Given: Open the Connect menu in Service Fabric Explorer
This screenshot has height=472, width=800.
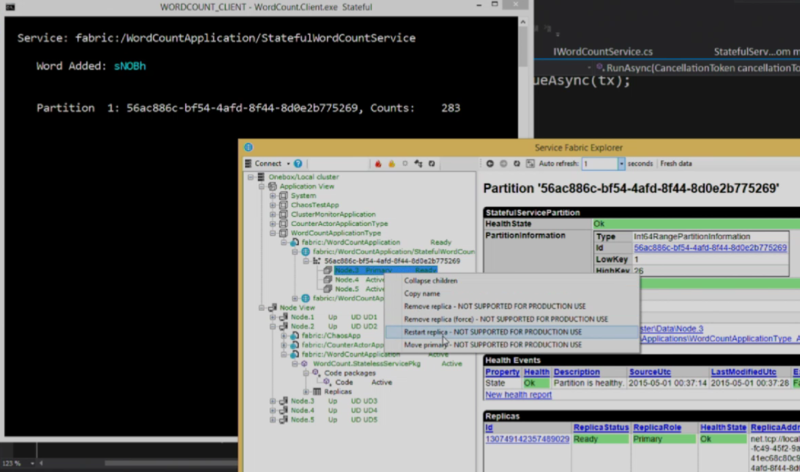Looking at the screenshot, I should [x=267, y=163].
